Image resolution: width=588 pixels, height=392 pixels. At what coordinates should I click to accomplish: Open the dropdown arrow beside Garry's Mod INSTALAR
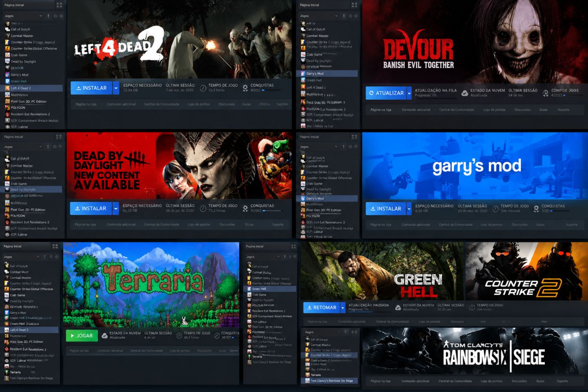tap(409, 209)
